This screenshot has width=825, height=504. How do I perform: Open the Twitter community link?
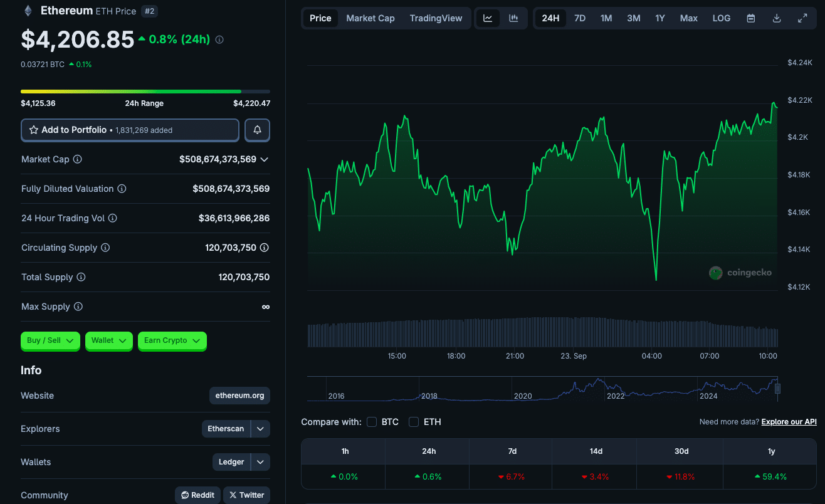point(246,495)
